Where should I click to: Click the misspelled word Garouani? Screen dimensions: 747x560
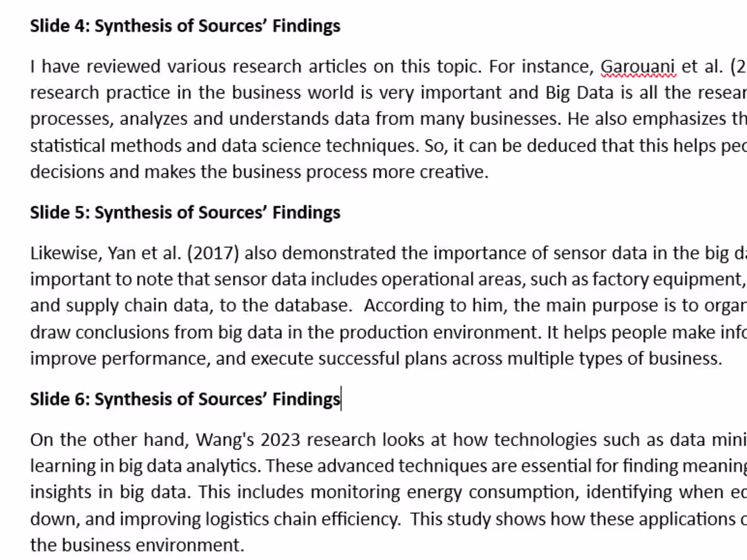click(x=638, y=67)
